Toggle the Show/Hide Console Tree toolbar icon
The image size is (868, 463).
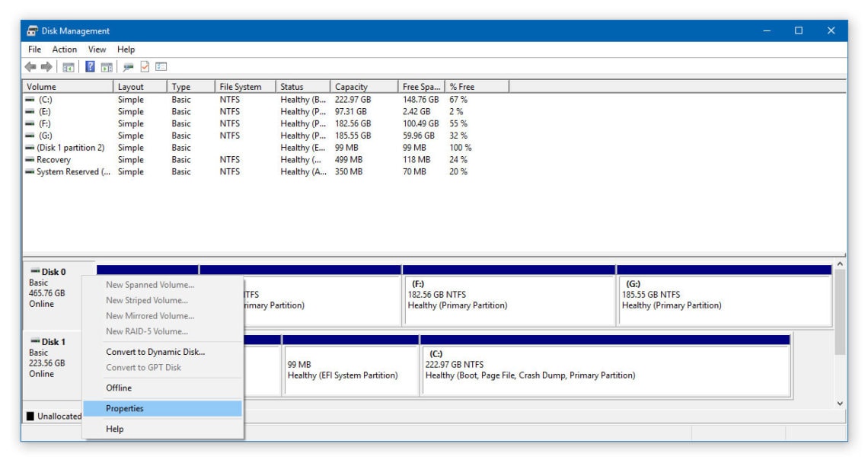tap(69, 67)
